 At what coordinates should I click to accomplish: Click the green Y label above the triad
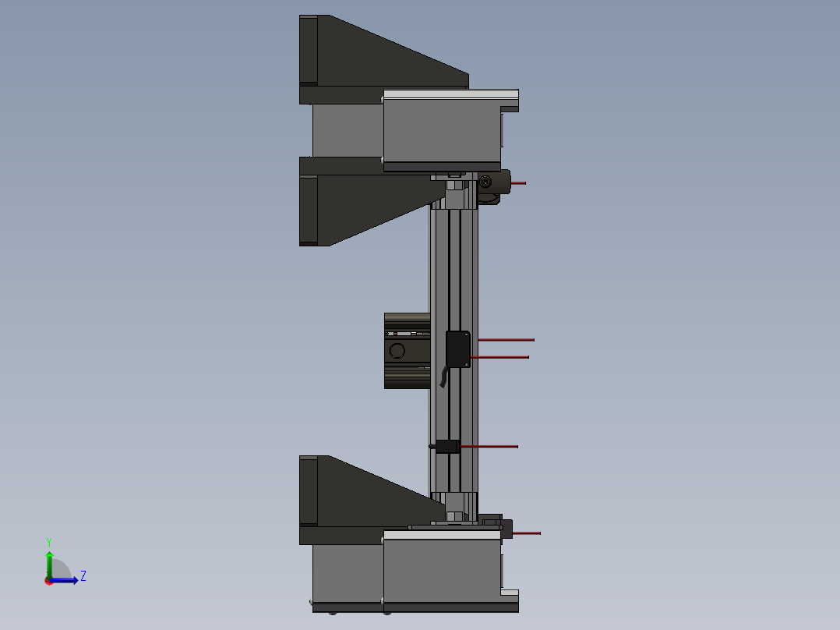pos(49,541)
